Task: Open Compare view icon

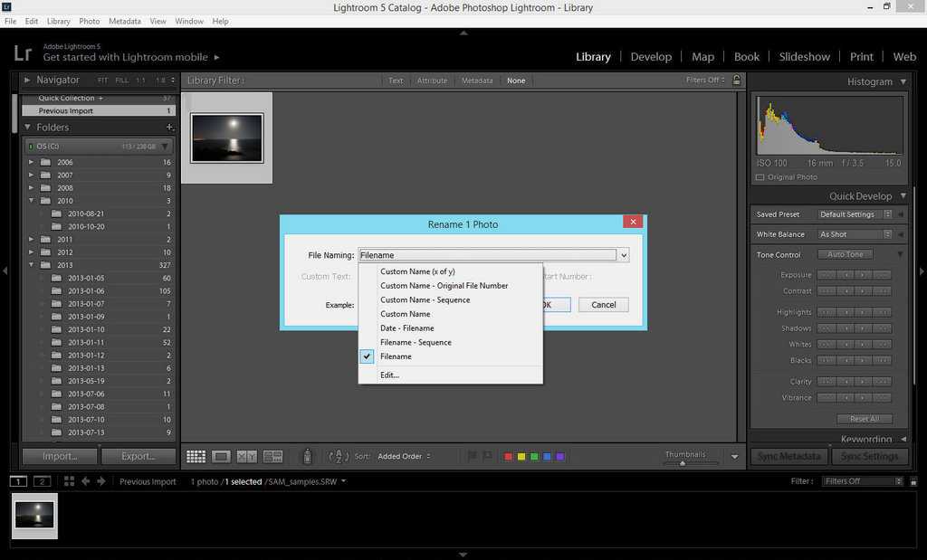Action: (246, 457)
